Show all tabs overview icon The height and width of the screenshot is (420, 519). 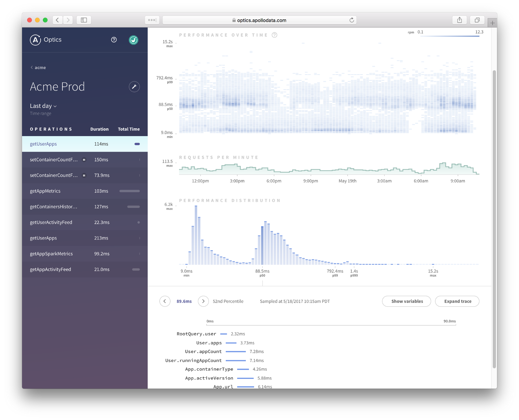click(x=477, y=20)
